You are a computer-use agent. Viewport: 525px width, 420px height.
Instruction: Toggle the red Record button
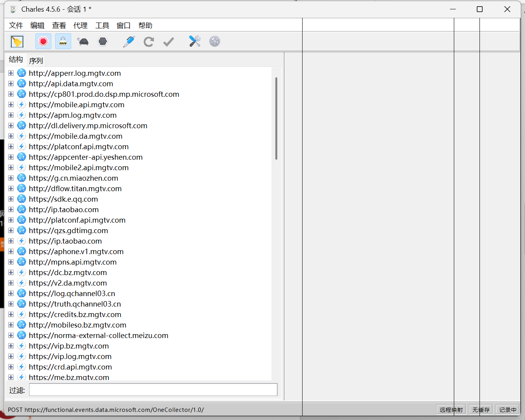43,41
